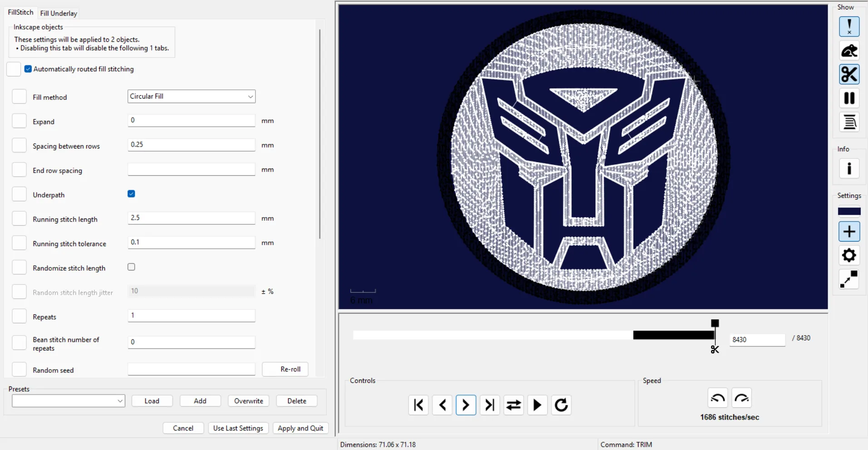Click the parameters panel vertical scrollbar
868x450 pixels.
[320, 134]
